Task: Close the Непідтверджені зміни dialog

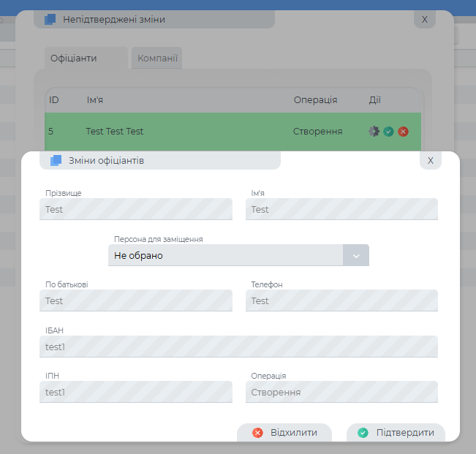Action: click(x=424, y=20)
